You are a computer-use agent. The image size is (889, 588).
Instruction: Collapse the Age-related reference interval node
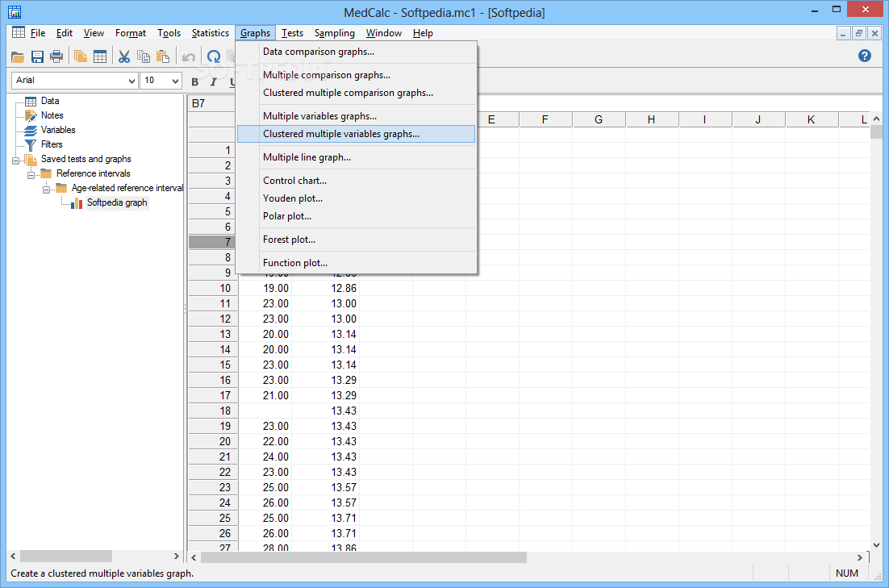pyautogui.click(x=46, y=190)
